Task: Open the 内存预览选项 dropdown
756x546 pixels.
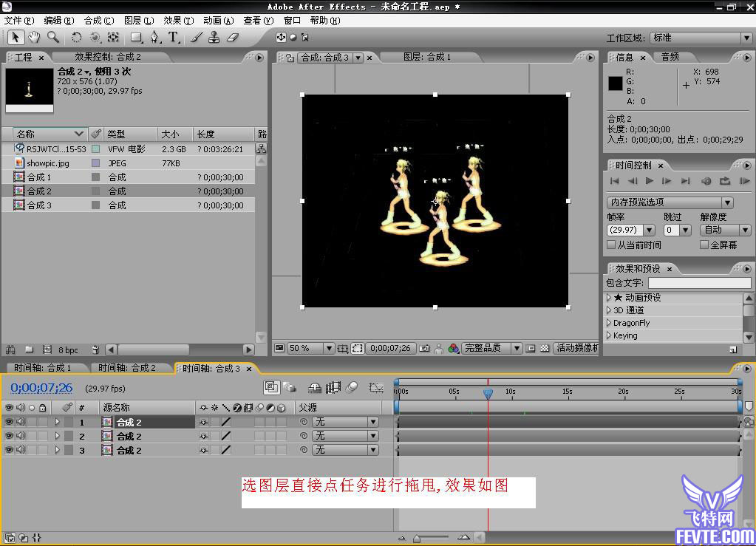Action: click(670, 202)
